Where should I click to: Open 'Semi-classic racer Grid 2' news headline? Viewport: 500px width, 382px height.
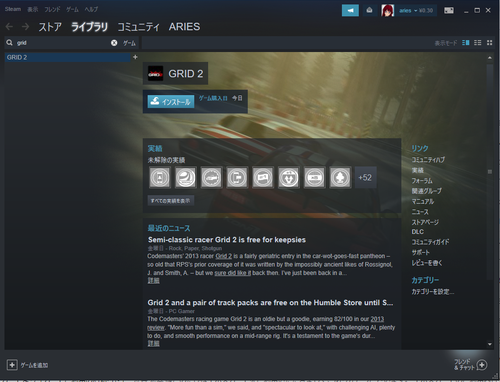227,240
